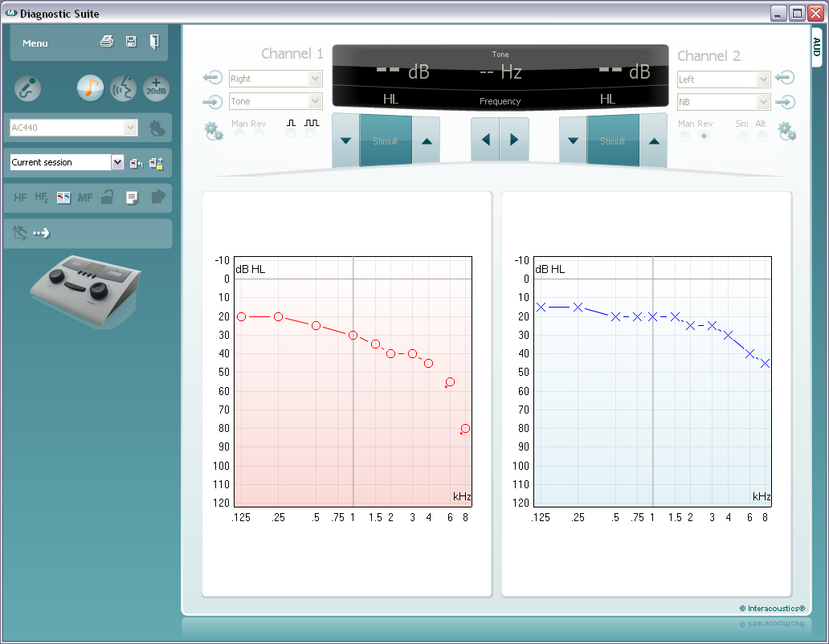This screenshot has width=829, height=644.
Task: Click the AC440 audiometer device image
Action: click(x=85, y=291)
